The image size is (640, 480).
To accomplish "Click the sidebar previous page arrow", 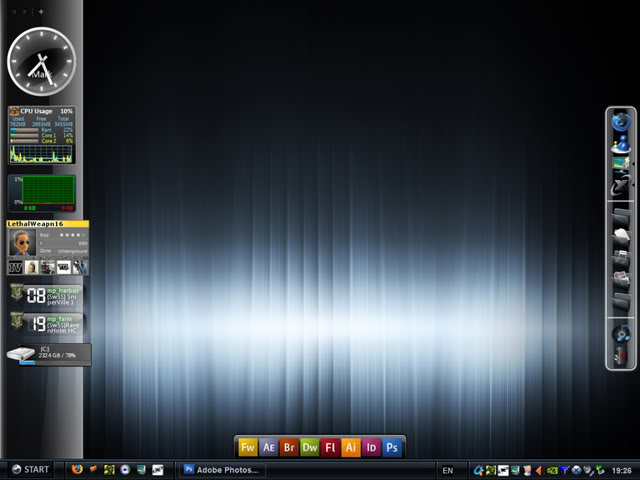I will (x=14, y=12).
